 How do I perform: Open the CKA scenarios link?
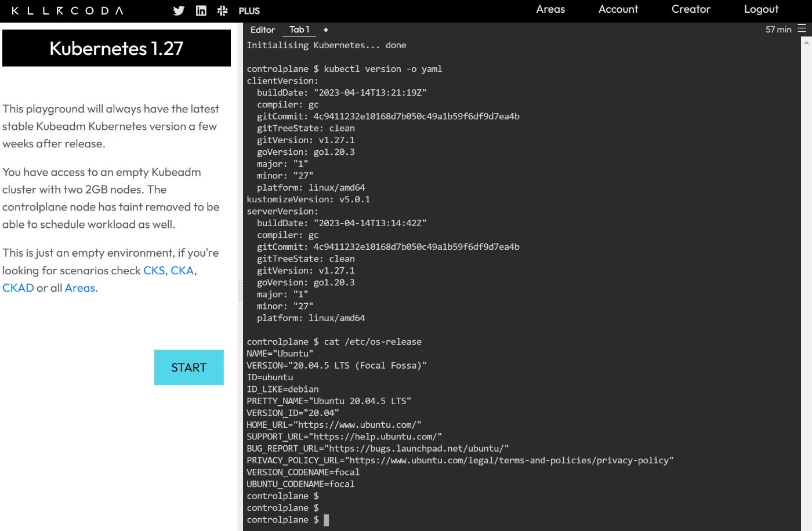point(182,271)
